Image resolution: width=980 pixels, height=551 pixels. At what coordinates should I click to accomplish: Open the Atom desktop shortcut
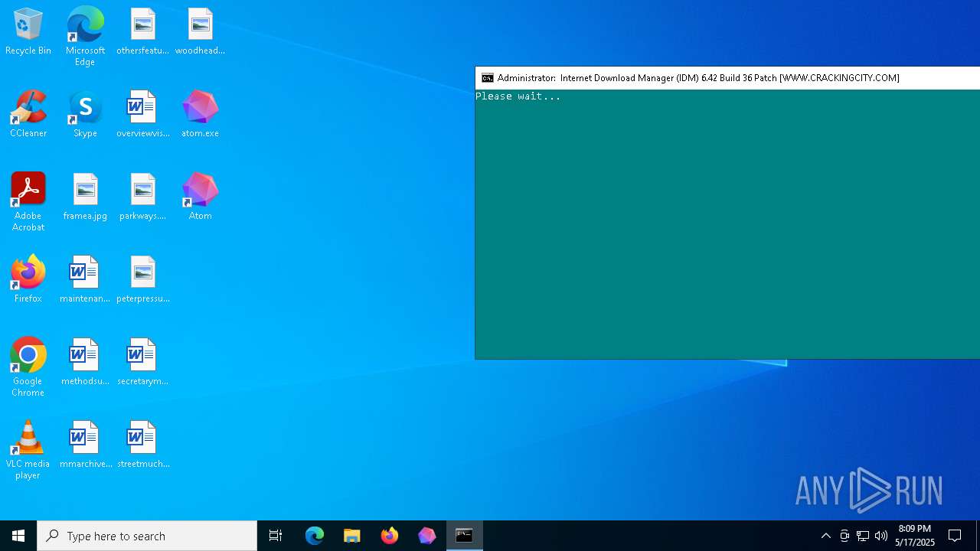pyautogui.click(x=200, y=197)
